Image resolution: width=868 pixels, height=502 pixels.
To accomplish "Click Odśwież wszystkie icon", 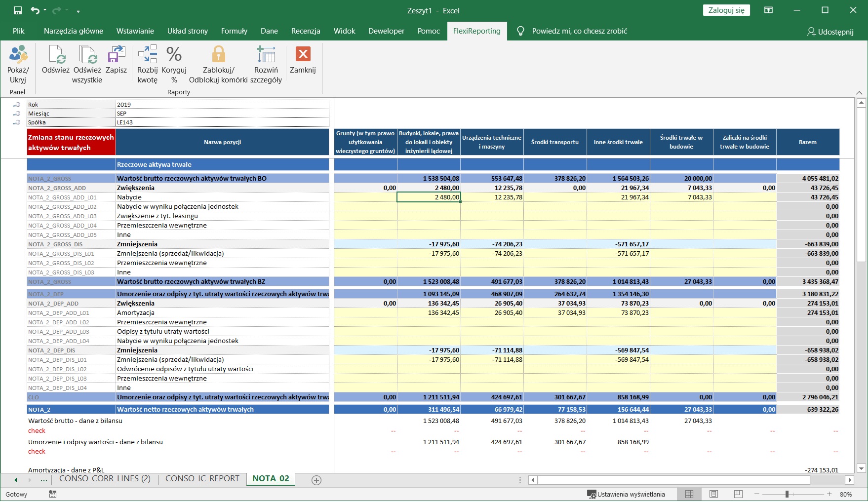I will pyautogui.click(x=87, y=55).
